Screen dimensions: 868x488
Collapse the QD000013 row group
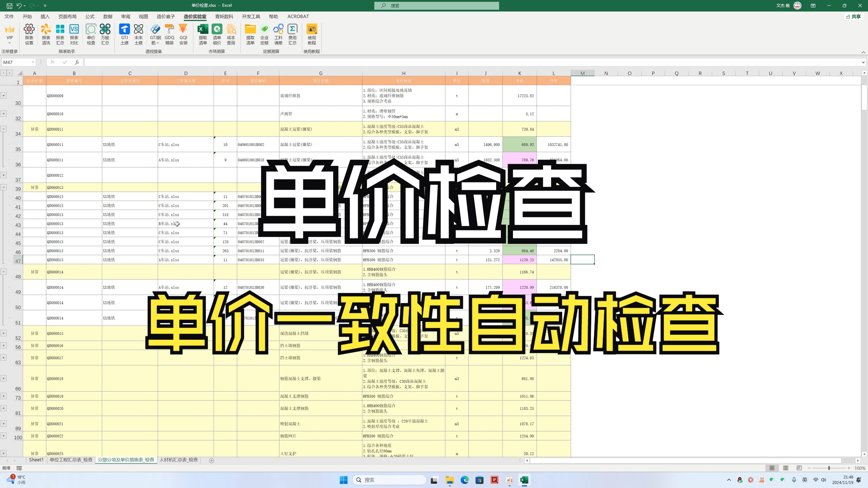coord(4,187)
